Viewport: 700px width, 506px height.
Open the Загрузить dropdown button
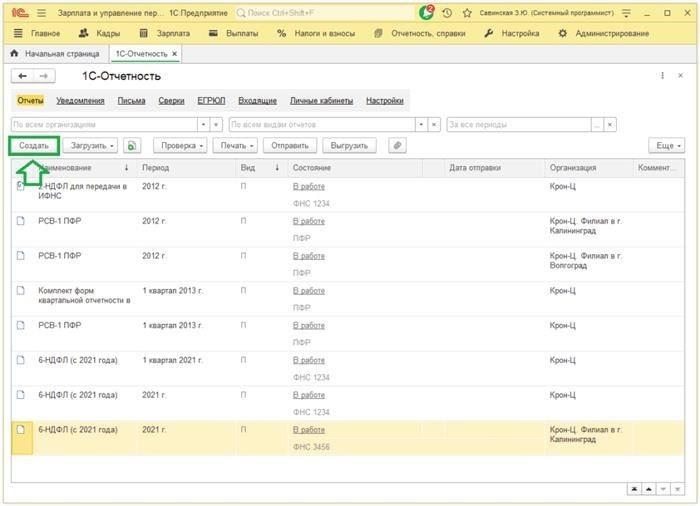90,146
